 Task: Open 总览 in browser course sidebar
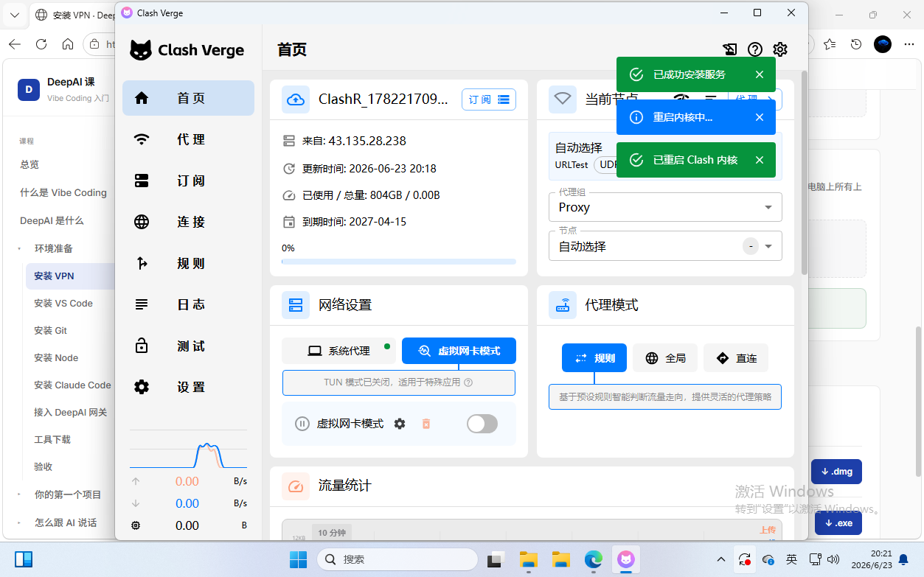click(29, 164)
